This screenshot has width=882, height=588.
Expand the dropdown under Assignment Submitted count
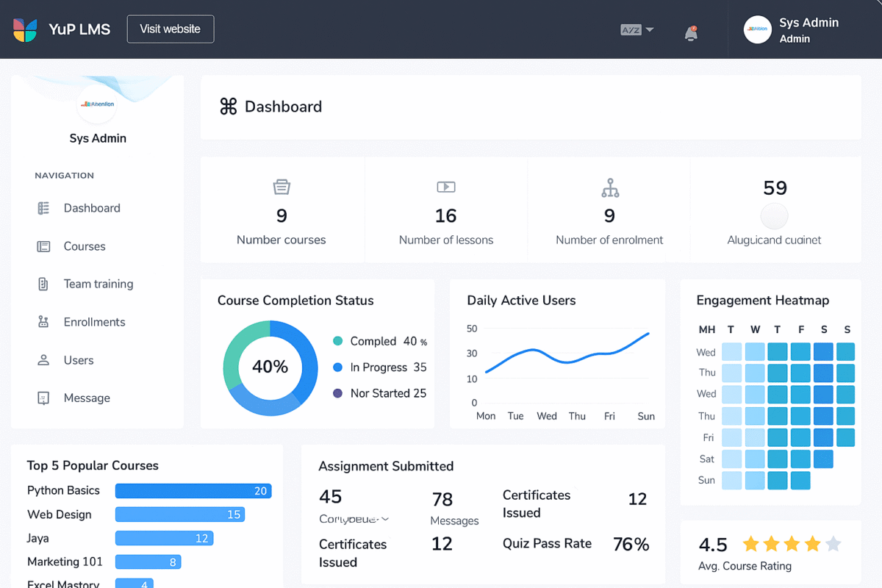tap(384, 519)
